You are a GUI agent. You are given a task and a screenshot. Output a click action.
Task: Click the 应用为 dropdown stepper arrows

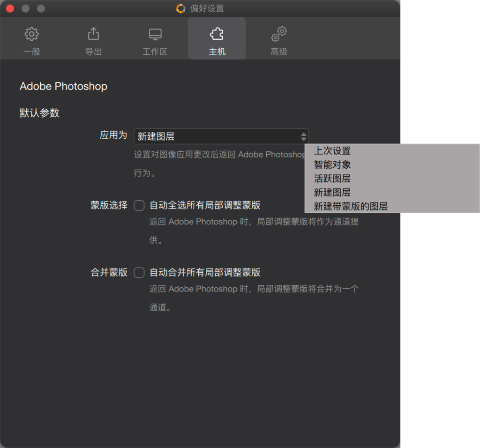coord(303,136)
